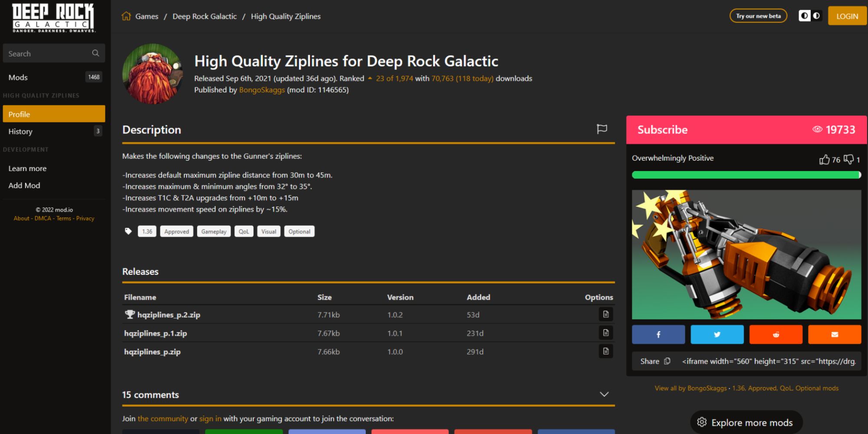Filter by the 1.36 tag
The height and width of the screenshot is (434, 868).
click(x=147, y=231)
